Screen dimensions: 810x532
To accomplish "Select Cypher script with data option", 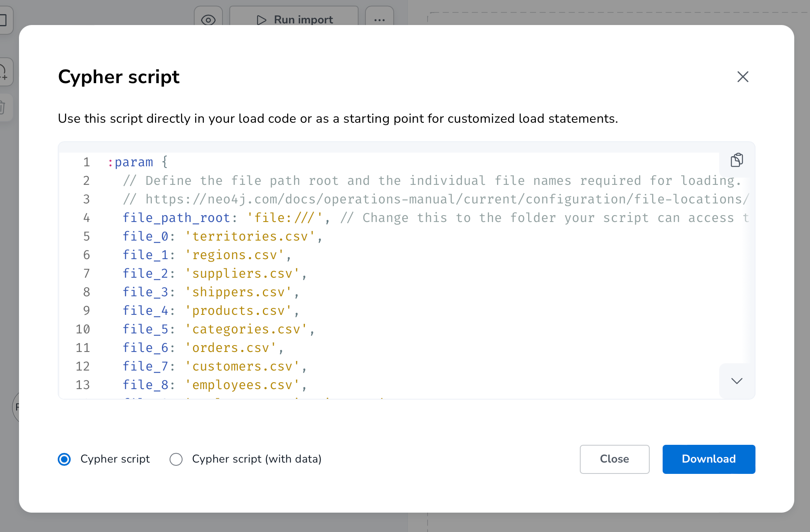I will [176, 459].
